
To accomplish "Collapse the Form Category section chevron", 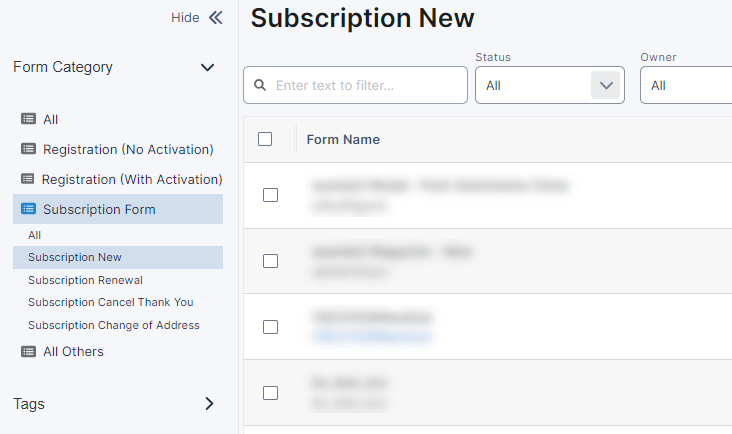I will pos(208,68).
